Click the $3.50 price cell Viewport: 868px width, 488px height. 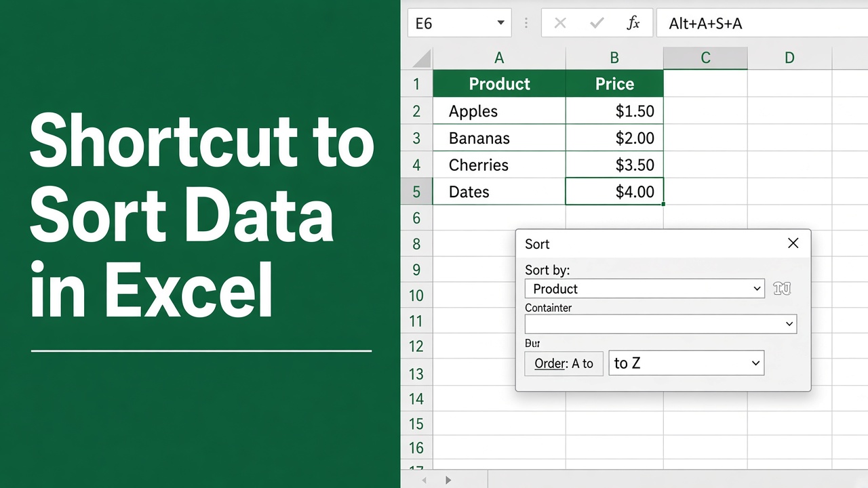(x=614, y=165)
